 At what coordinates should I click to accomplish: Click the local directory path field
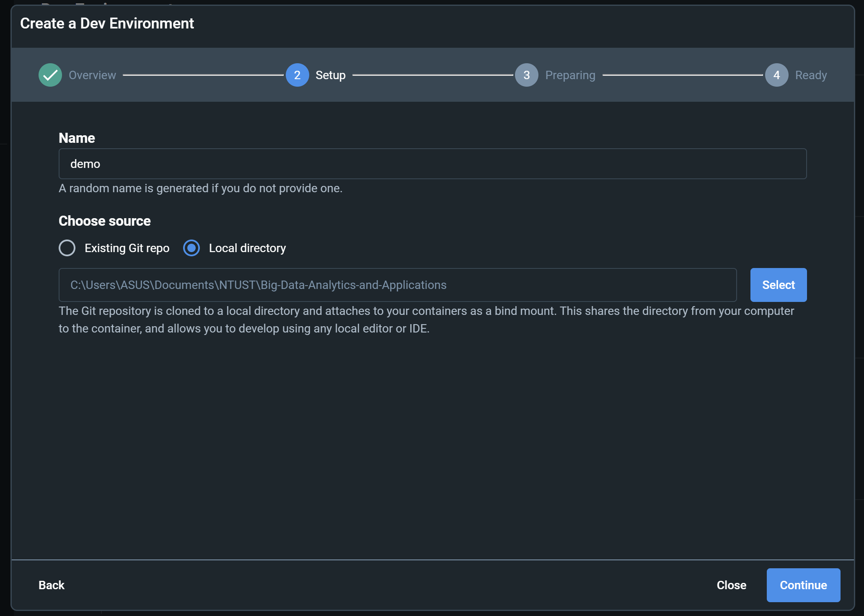(397, 285)
